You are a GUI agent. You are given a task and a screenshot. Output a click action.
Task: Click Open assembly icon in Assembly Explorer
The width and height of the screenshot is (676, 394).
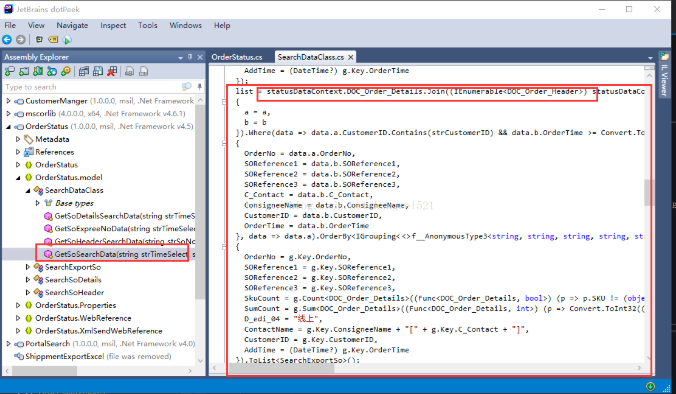[x=9, y=71]
